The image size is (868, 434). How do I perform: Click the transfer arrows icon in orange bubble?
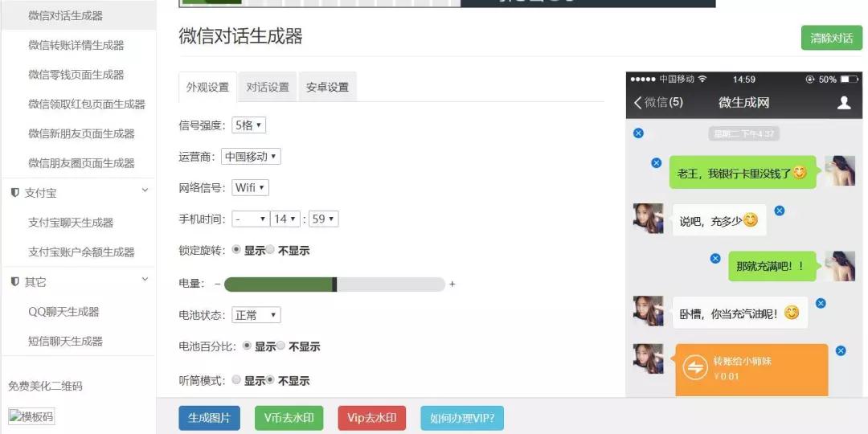coord(694,368)
